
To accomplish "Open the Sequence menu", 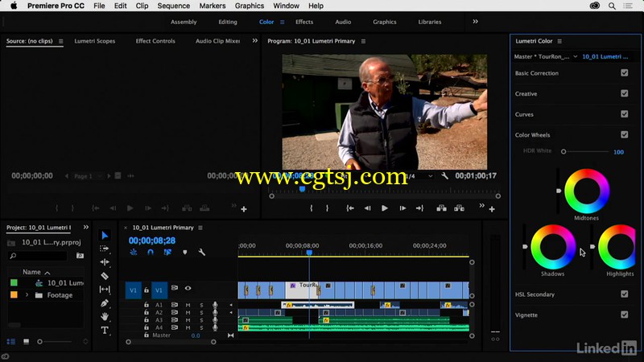I will tap(174, 6).
